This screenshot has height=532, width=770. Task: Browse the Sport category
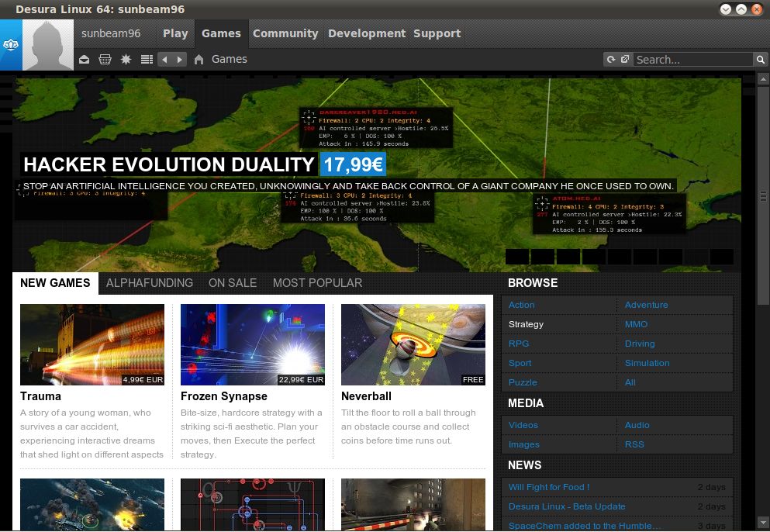[x=520, y=363]
